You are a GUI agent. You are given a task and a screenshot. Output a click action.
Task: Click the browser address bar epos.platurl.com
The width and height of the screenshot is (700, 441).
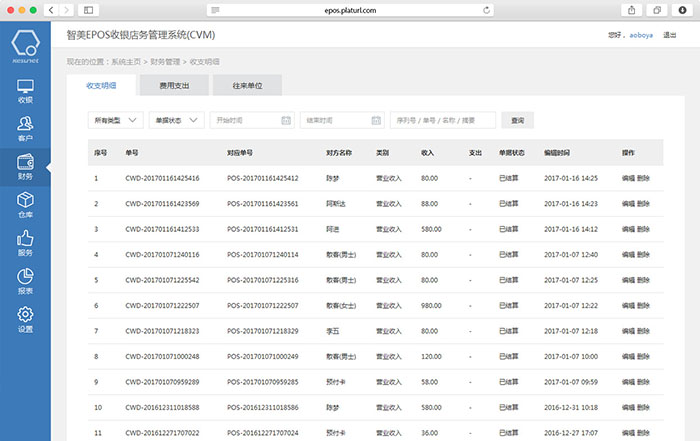(350, 10)
